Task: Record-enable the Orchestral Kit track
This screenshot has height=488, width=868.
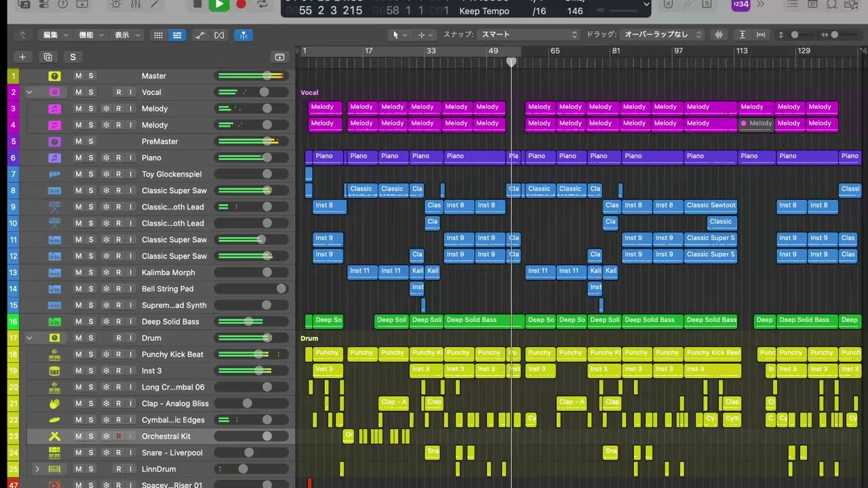Action: (119, 436)
